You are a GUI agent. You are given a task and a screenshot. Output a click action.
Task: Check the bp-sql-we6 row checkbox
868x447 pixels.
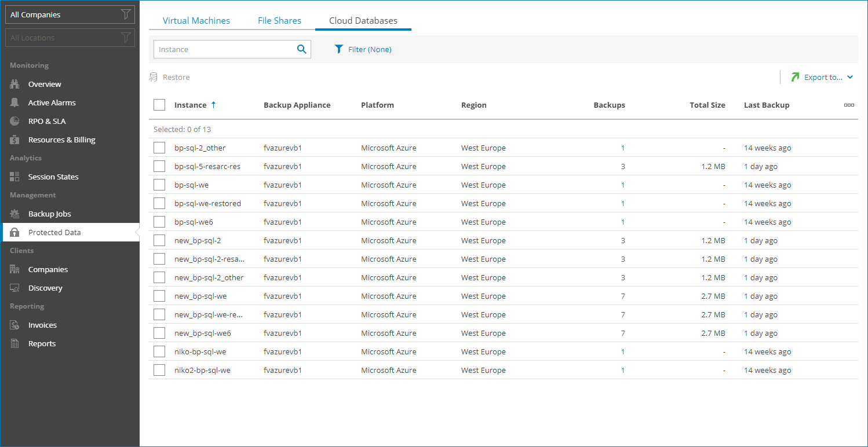pos(159,222)
